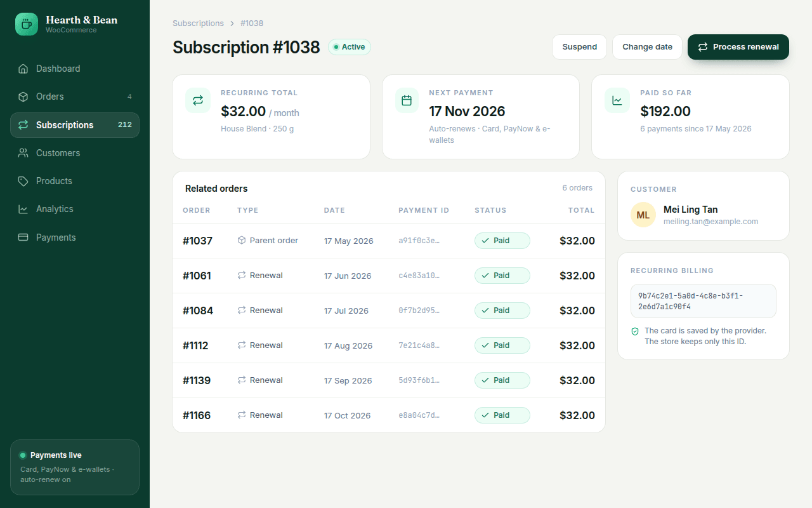Click payment ID a91f0c3e…

tap(419, 241)
